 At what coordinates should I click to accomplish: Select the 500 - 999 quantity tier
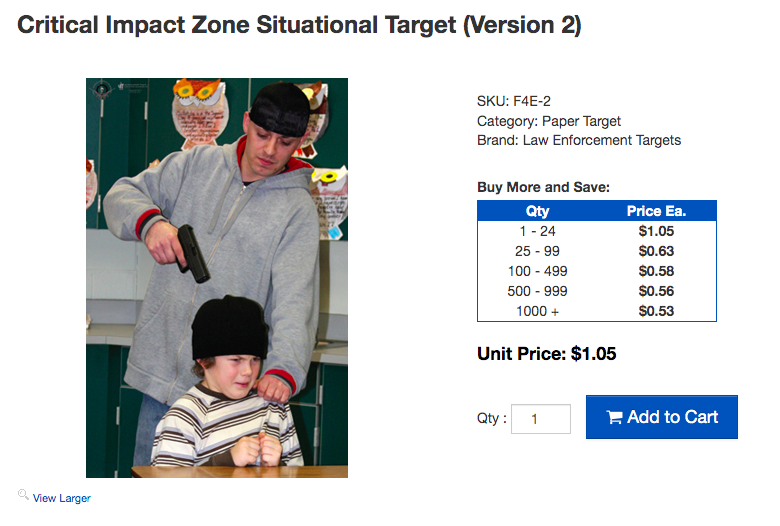(x=537, y=291)
